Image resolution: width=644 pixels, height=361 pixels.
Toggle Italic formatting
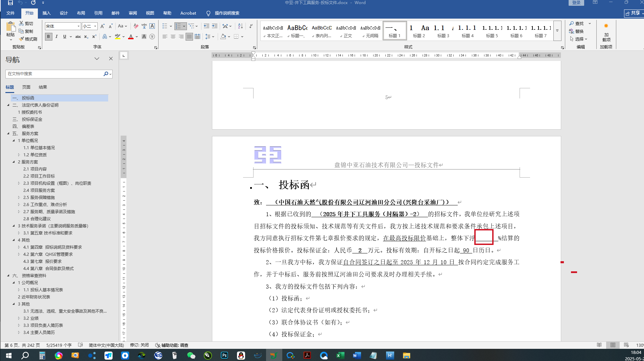[x=56, y=37]
